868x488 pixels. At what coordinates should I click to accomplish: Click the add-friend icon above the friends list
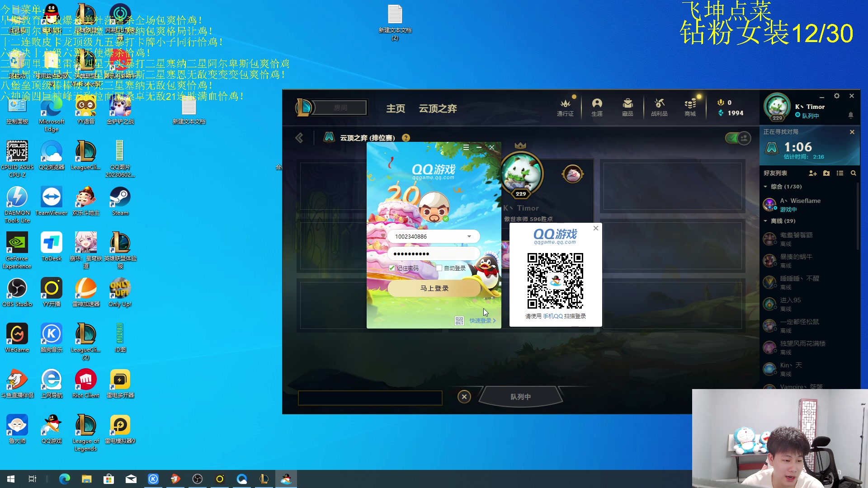(x=813, y=173)
